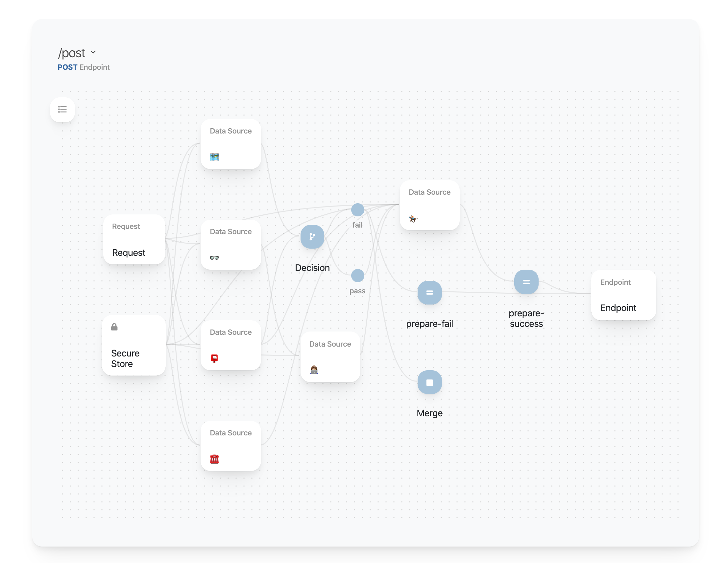
Task: Select the prepare-fail equals node
Action: 429,293
